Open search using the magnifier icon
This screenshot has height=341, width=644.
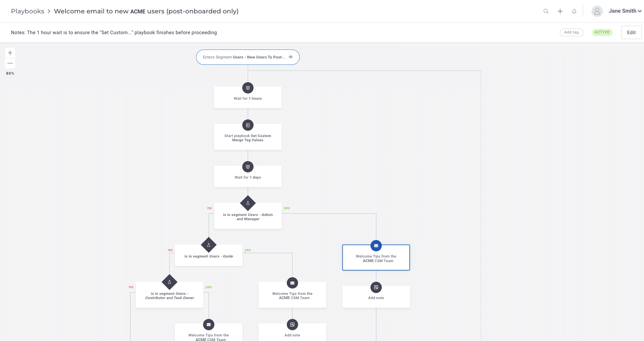pyautogui.click(x=546, y=11)
